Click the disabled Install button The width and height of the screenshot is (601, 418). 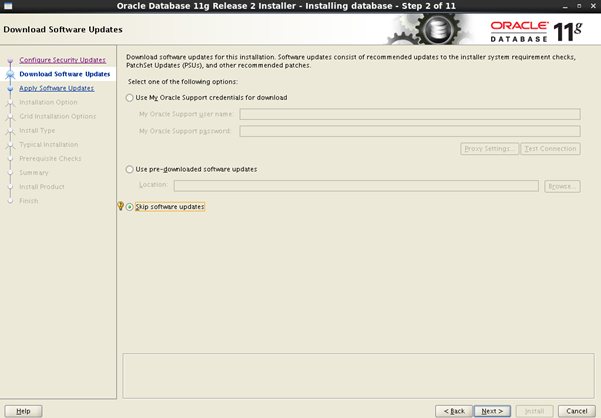(x=534, y=411)
